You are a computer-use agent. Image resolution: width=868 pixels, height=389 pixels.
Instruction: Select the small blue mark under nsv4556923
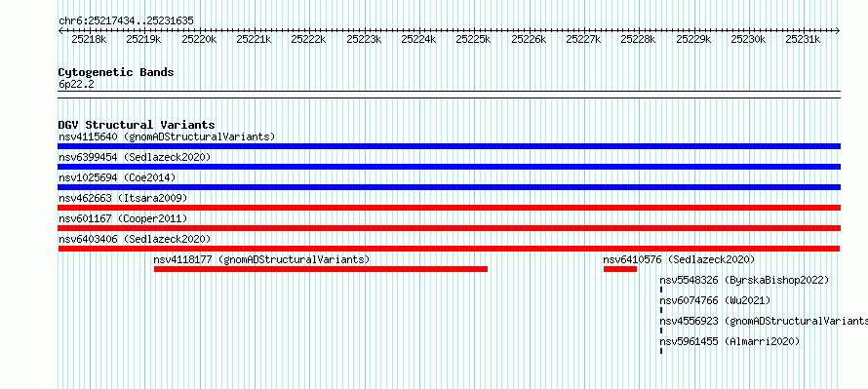click(661, 331)
